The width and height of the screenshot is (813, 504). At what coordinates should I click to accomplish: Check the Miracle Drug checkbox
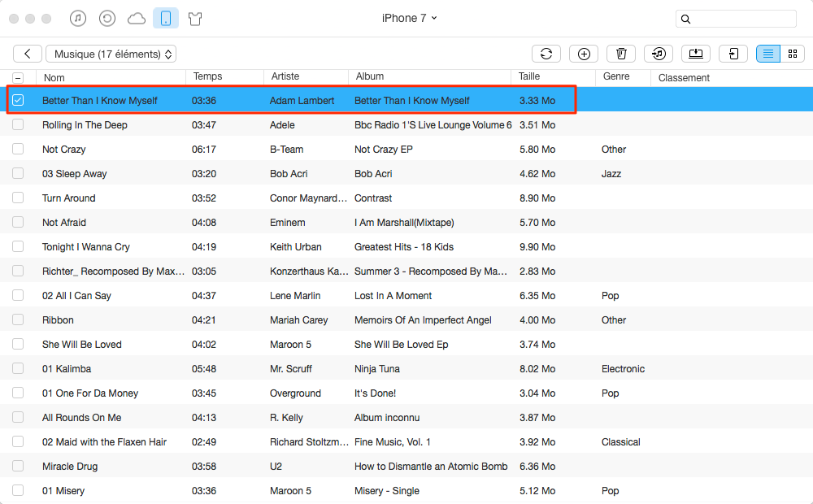(x=18, y=466)
